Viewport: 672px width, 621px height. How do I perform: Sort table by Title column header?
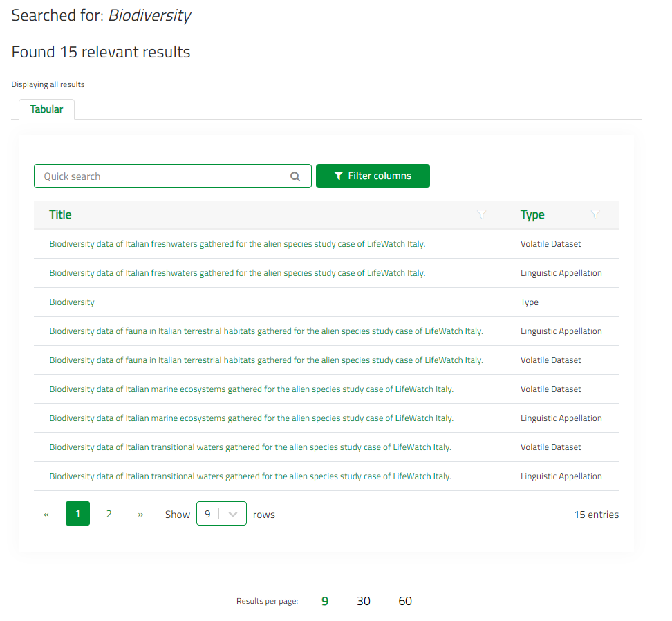[60, 215]
